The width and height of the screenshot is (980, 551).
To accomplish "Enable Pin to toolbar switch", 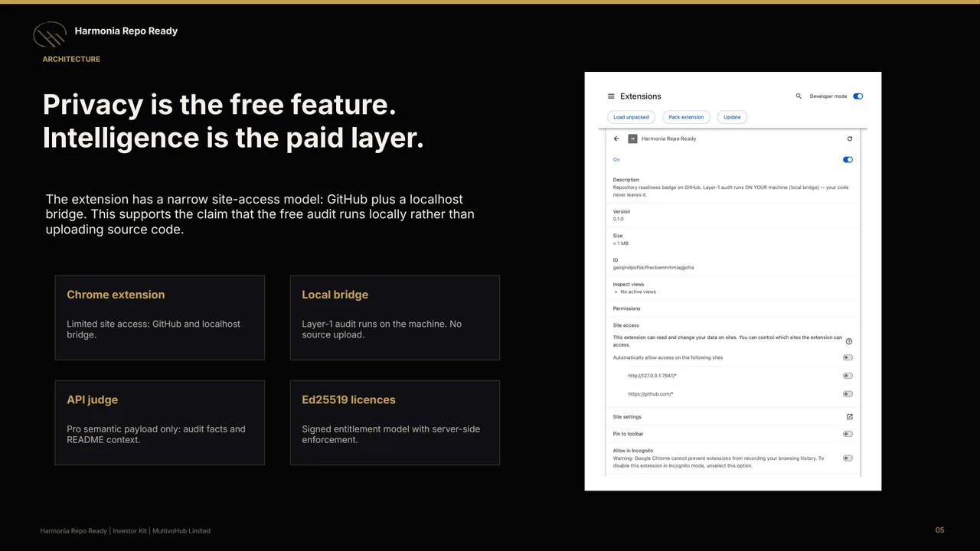I will [848, 434].
